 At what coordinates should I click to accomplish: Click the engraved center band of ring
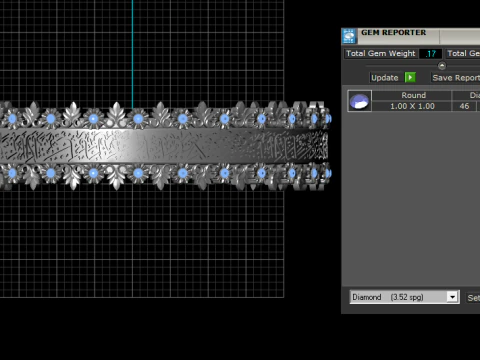coord(163,146)
